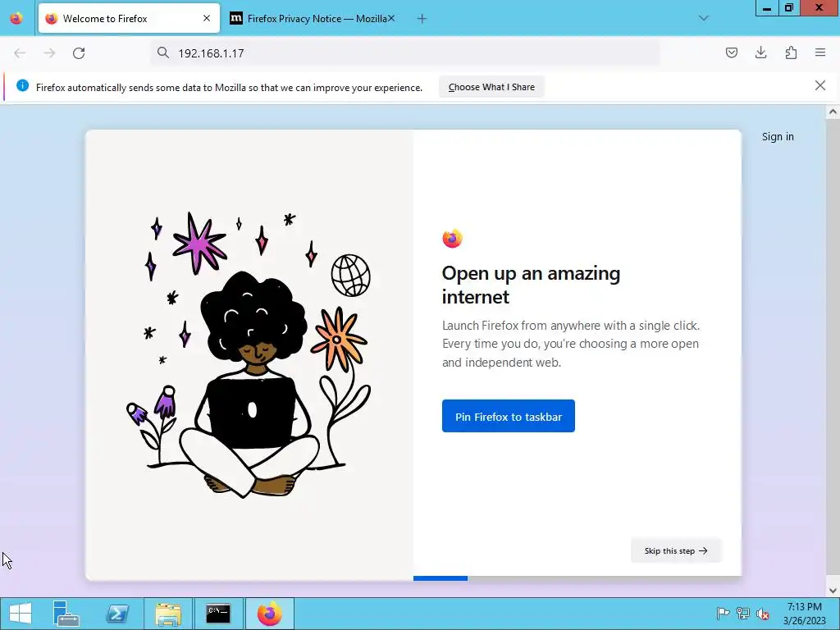Close the Firefox Privacy Notice tab

point(391,18)
